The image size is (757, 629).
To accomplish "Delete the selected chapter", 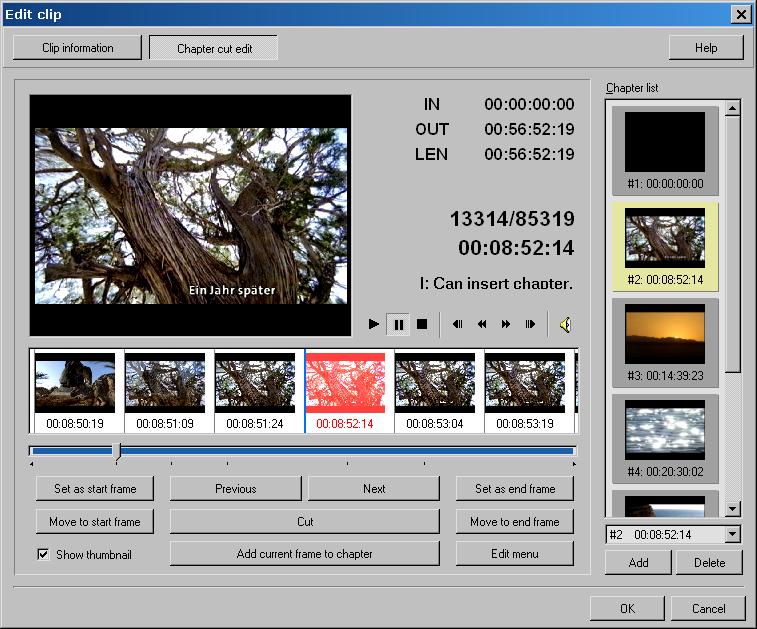I will coord(709,563).
